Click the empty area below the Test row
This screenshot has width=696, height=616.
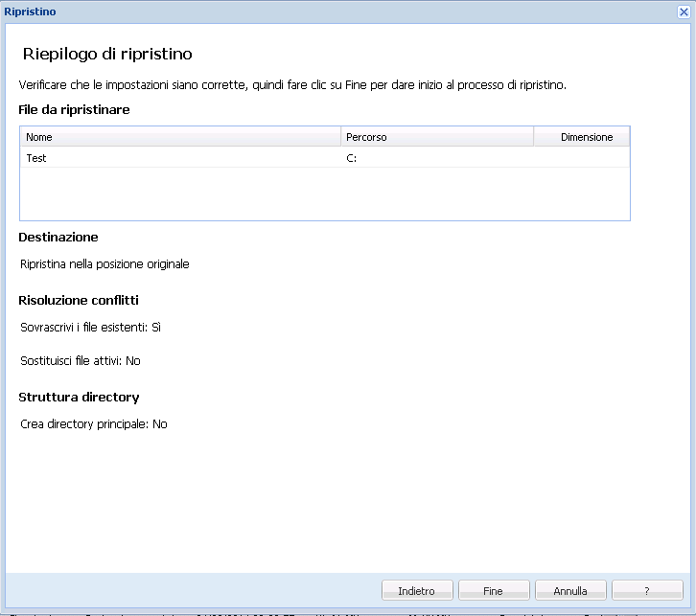point(324,194)
